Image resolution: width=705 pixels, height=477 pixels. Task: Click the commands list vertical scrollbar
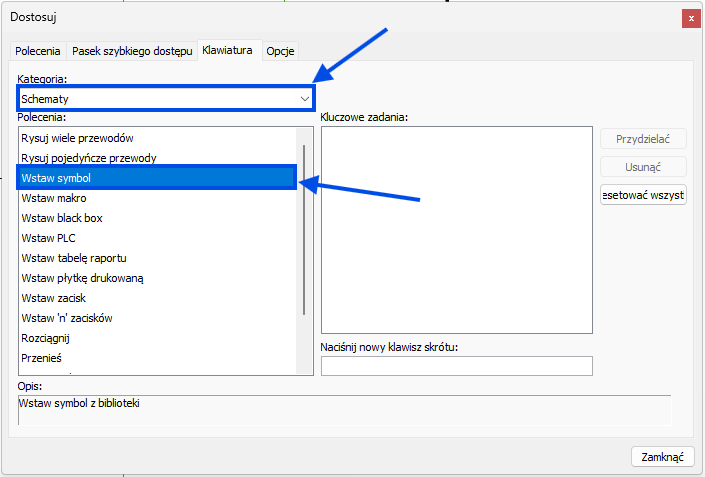click(x=304, y=230)
